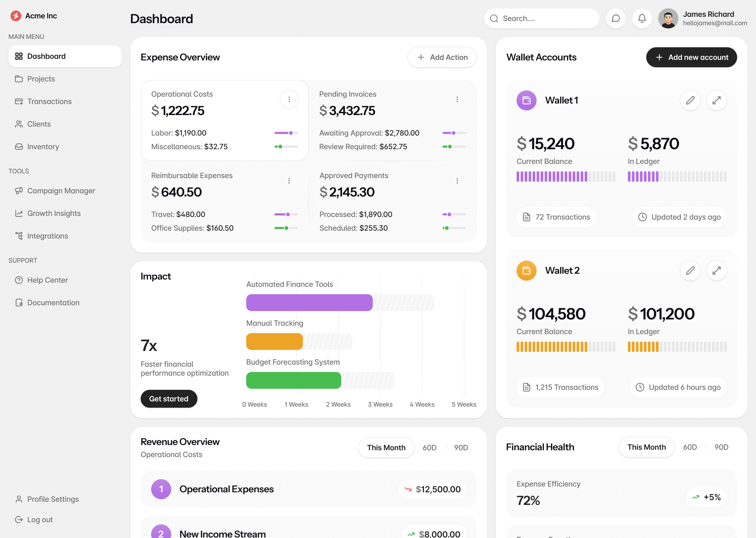Go to Transactions in sidebar
The image size is (756, 538).
(49, 101)
